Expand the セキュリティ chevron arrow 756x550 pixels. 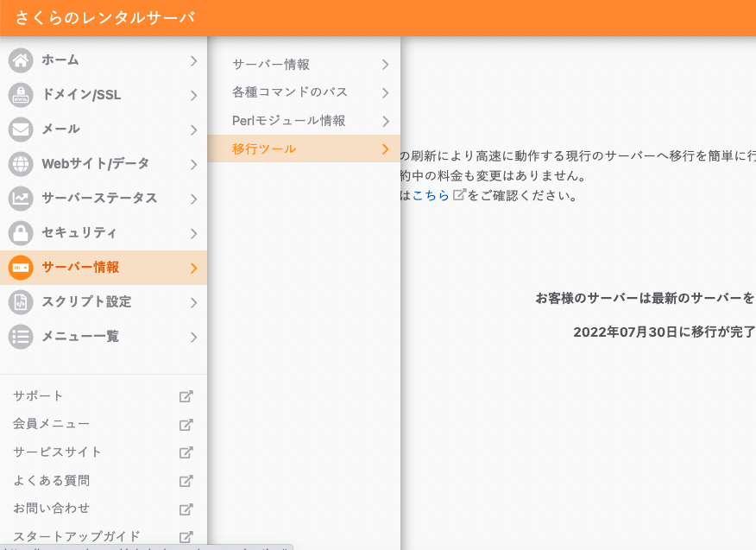193,233
